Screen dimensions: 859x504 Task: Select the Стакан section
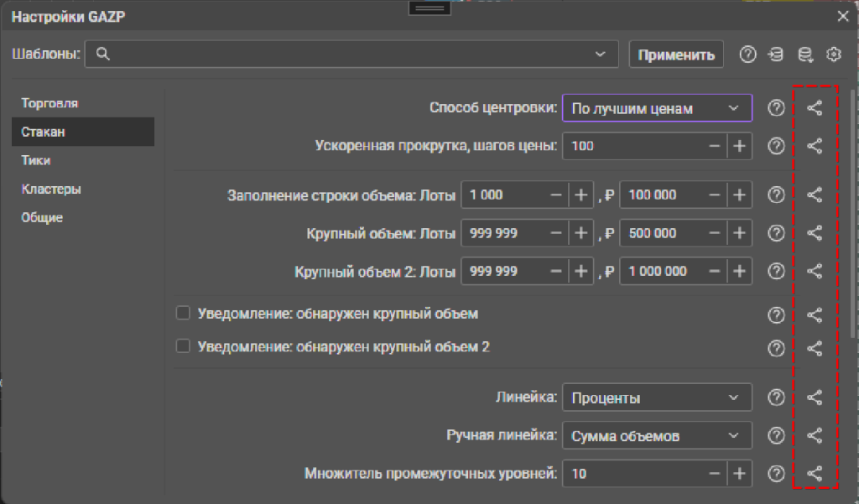[83, 132]
